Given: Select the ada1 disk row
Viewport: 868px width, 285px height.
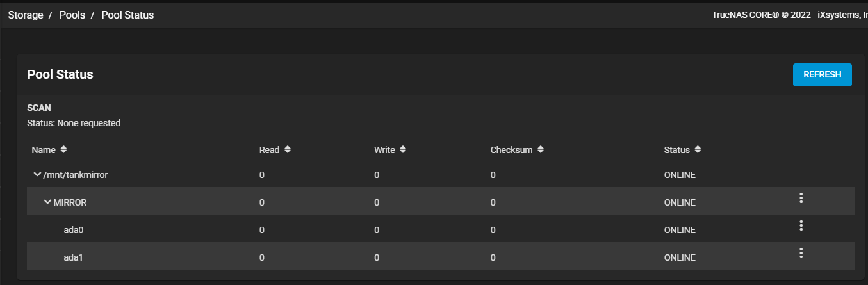Looking at the screenshot, I should pos(74,257).
